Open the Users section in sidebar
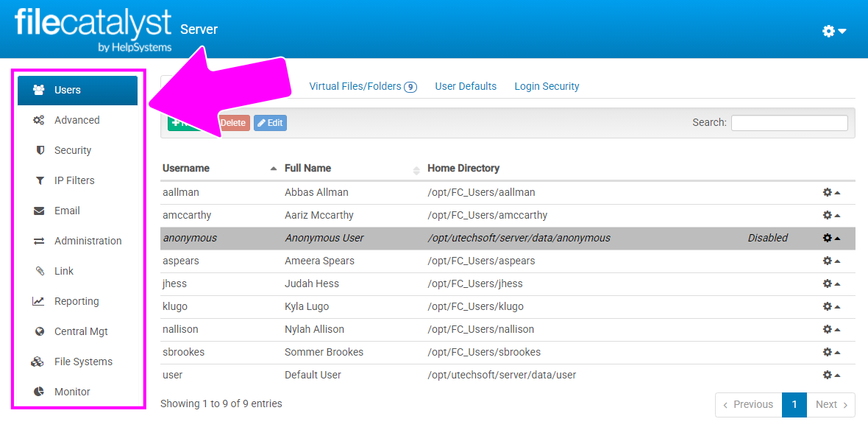This screenshot has width=868, height=430. pyautogui.click(x=77, y=91)
